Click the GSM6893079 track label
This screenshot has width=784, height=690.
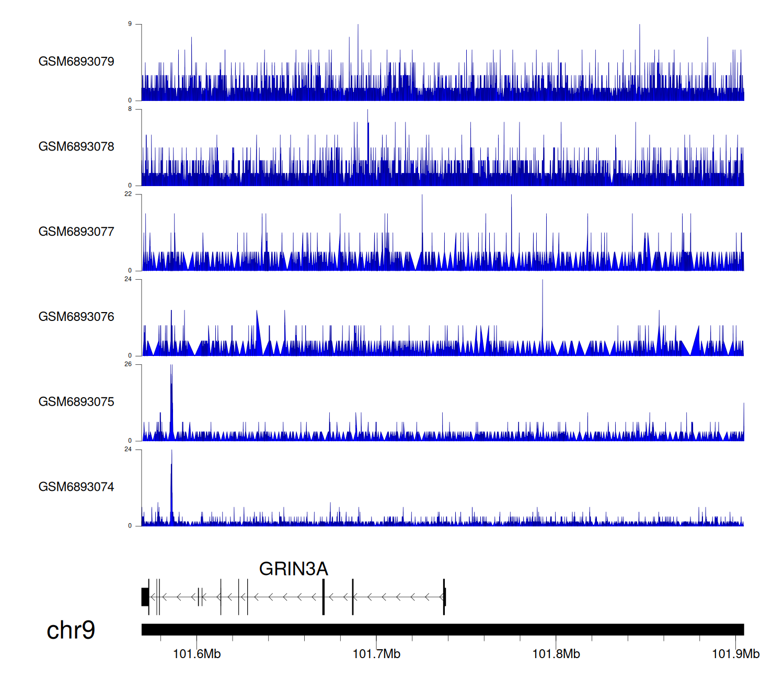point(76,62)
